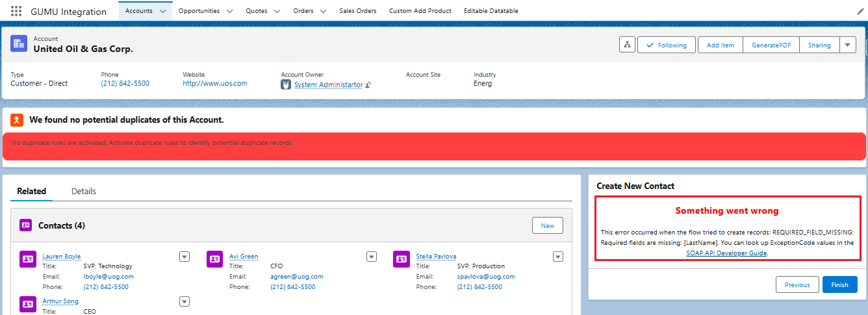The height and width of the screenshot is (315, 868).
Task: Click the 'Create New Contact' panel title
Action: pos(635,186)
